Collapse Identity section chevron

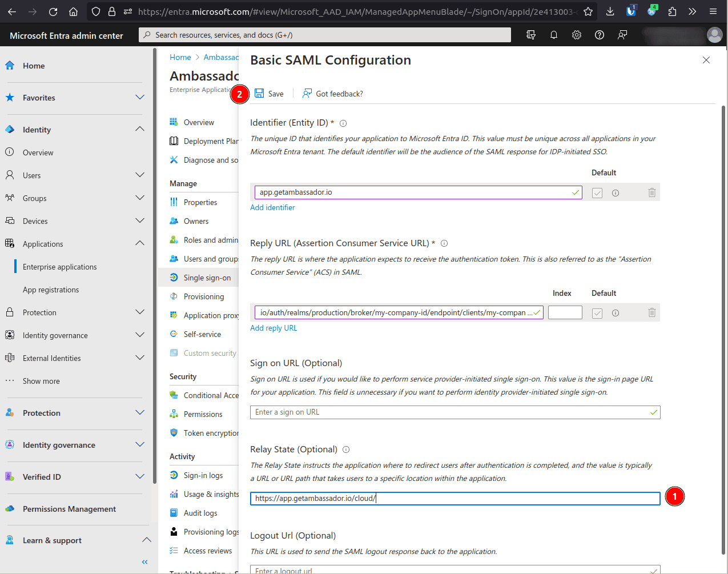[140, 130]
